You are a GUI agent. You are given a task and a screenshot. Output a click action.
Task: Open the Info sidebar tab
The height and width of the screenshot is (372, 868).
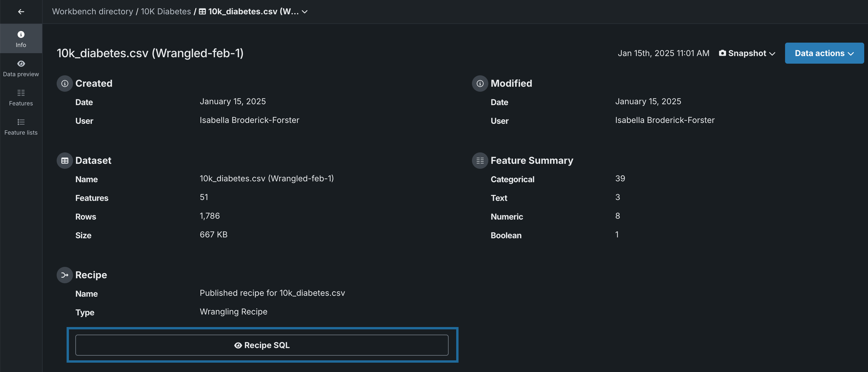tap(21, 39)
